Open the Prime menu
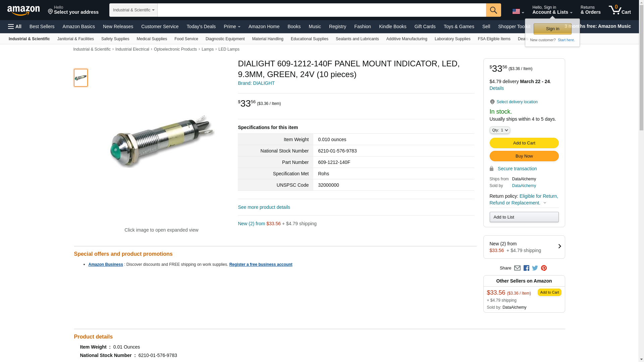 coord(232,26)
